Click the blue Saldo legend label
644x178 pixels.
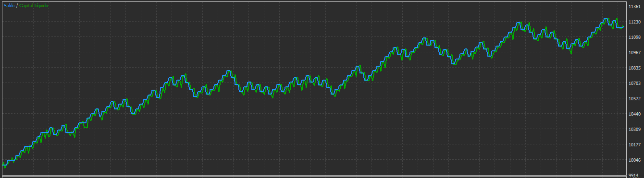click(9, 5)
